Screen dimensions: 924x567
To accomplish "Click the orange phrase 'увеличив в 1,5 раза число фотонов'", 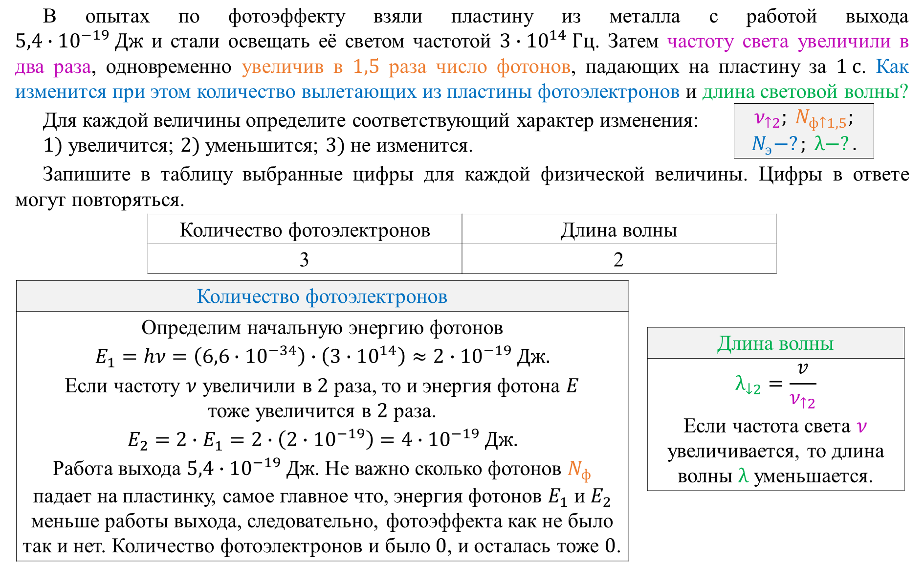I will coord(406,67).
